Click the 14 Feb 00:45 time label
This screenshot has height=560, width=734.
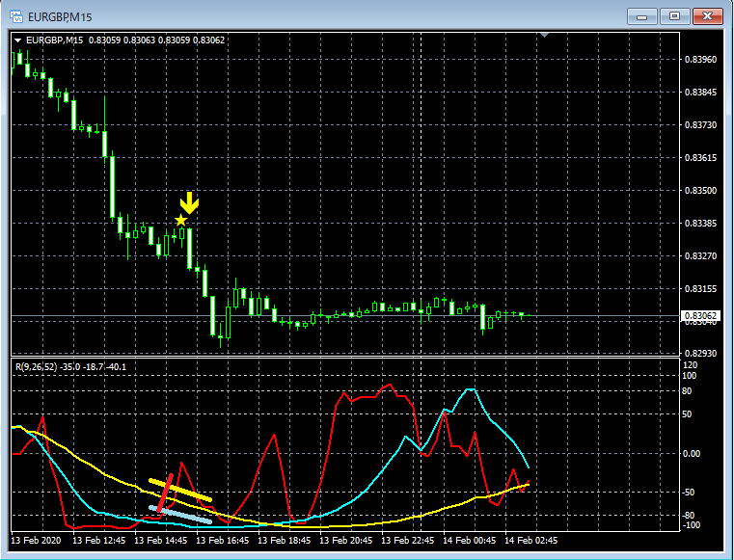[469, 541]
